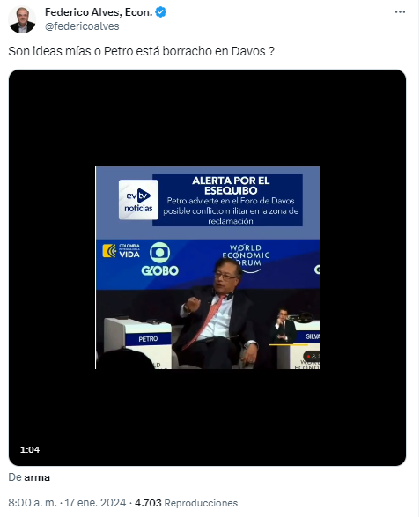Play the embedded Davos video
Viewport: 420px width, 517px height.
207,268
